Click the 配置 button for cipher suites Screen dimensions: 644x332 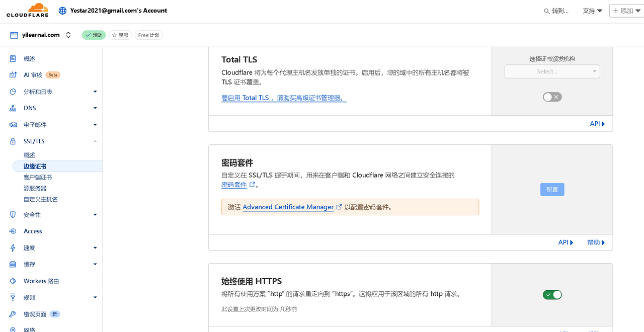click(552, 190)
